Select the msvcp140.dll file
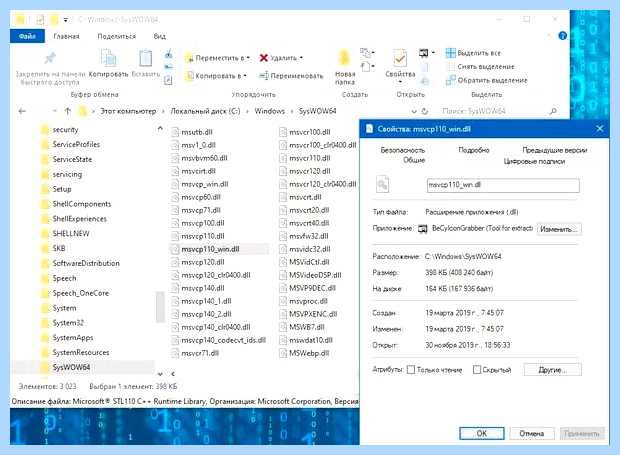 [203, 288]
